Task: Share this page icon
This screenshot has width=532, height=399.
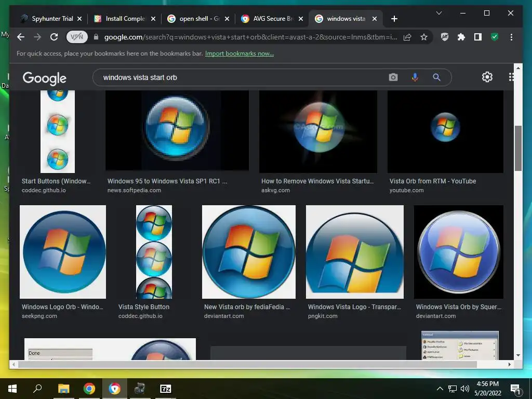Action: point(407,37)
